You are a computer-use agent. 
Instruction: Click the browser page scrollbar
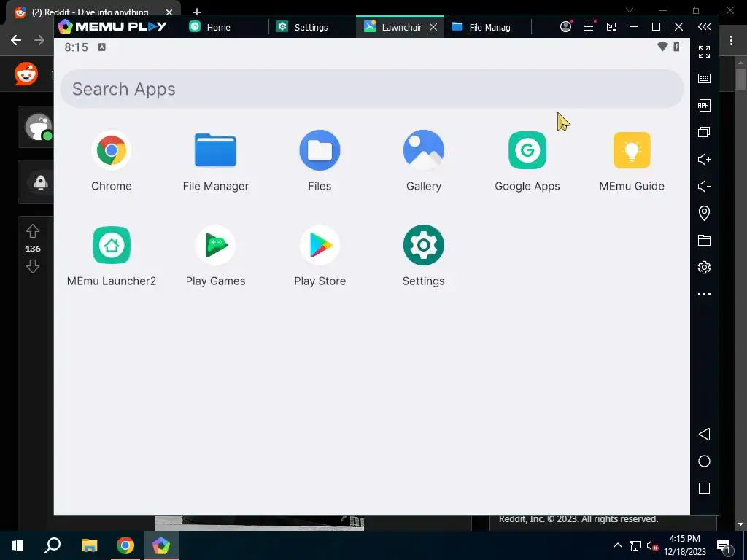(740, 79)
